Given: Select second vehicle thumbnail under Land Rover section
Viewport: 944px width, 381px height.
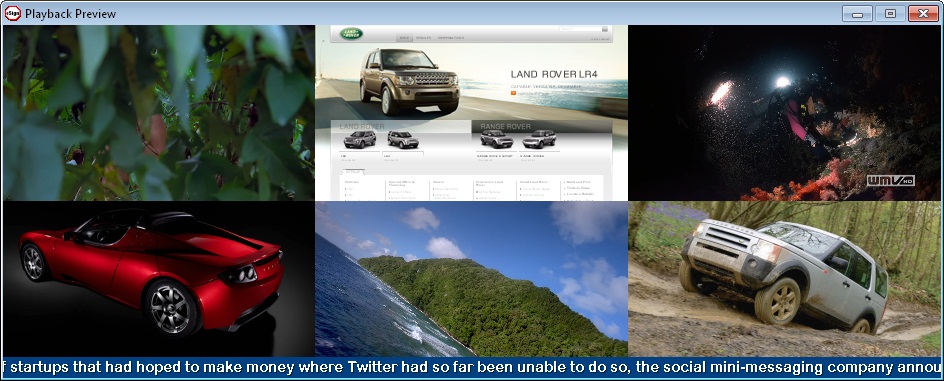Looking at the screenshot, I should pos(403,140).
